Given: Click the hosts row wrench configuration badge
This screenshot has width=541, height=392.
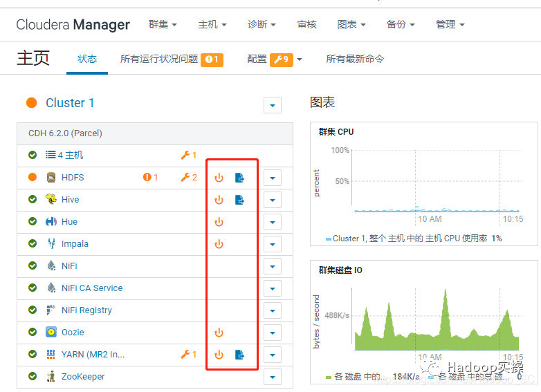Looking at the screenshot, I should [x=189, y=155].
